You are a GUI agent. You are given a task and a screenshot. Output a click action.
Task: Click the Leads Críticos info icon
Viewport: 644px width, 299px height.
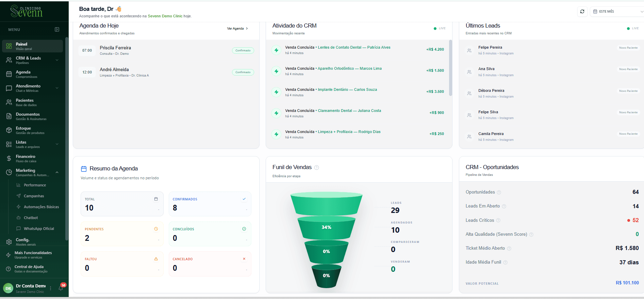click(498, 220)
